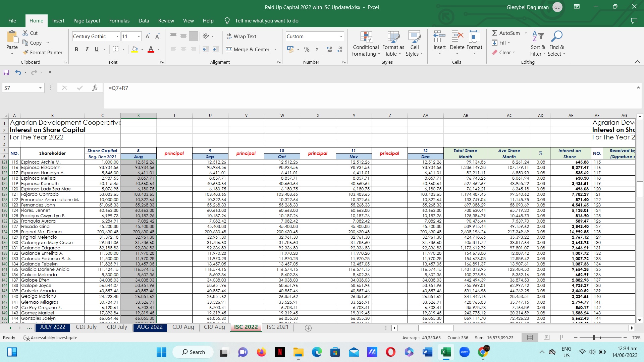This screenshot has height=362, width=644.
Task: Click the zoom slider handle
Action: [594, 338]
